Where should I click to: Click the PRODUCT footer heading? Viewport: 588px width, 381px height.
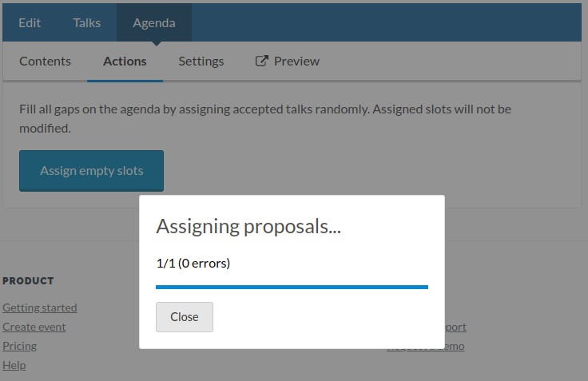tap(28, 281)
